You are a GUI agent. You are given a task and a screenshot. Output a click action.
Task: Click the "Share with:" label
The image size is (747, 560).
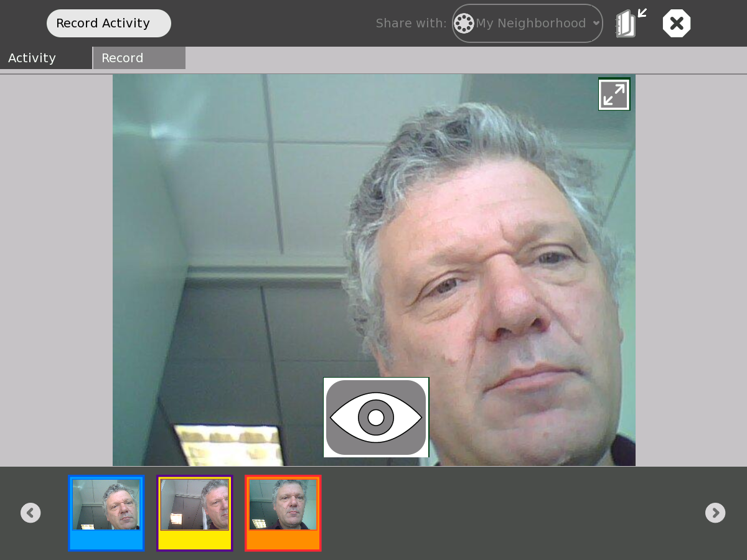411,24
